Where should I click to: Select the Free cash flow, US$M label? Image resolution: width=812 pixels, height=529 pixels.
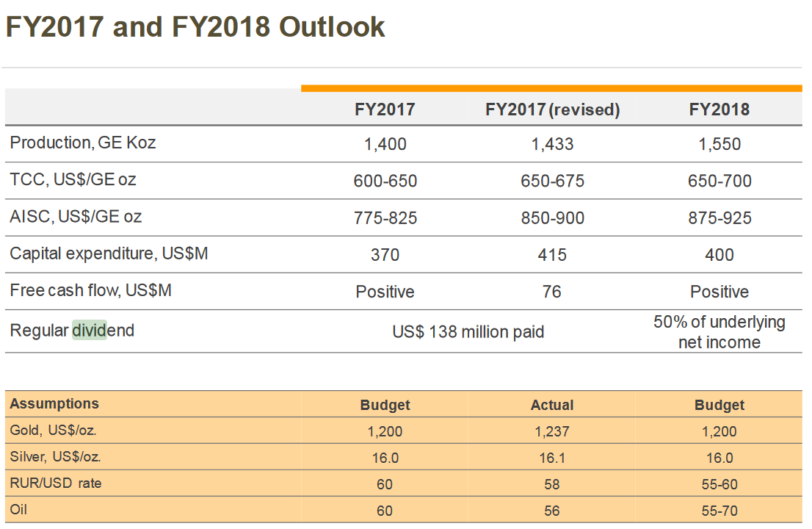click(90, 290)
